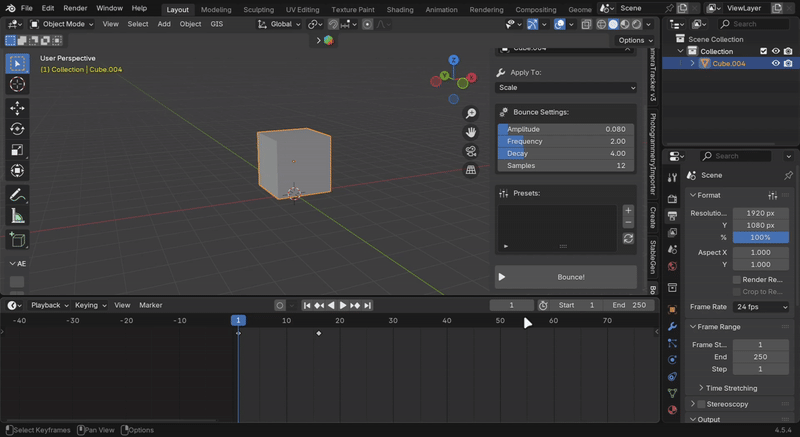Screen dimensions: 800x437
Task: Select the Rotate tool
Action: tap(17, 129)
